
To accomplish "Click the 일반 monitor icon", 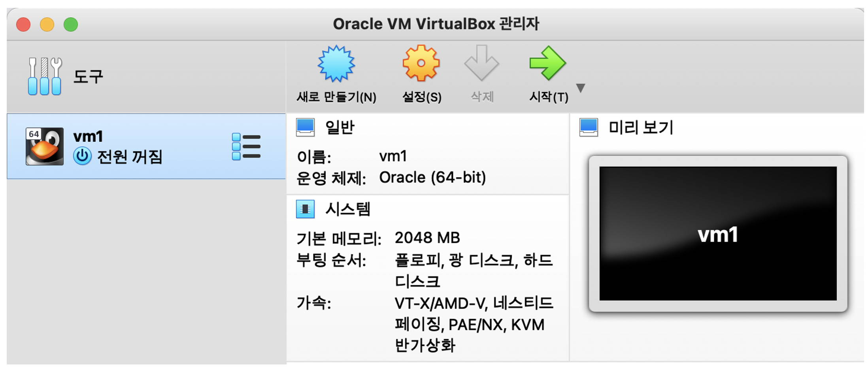I will coord(305,128).
